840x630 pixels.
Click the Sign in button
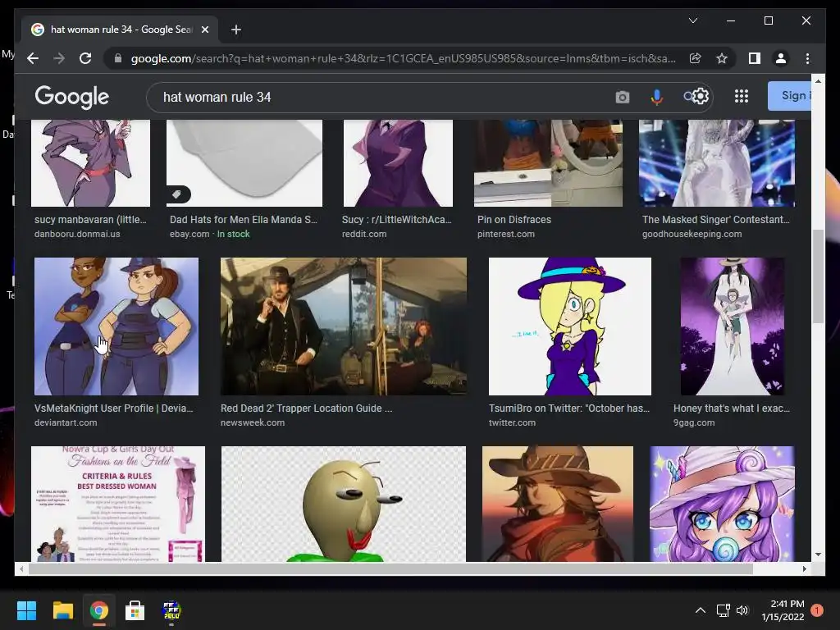coord(789,96)
